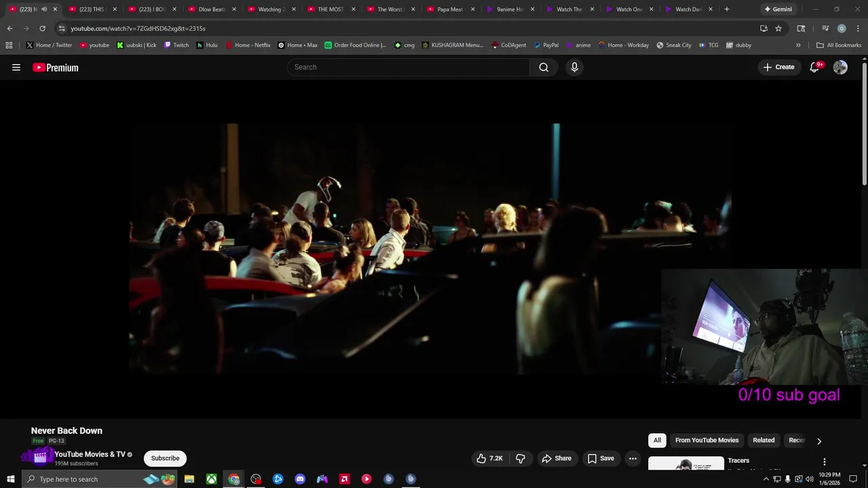
Task: Open the YouTube hamburger guide menu
Action: click(16, 67)
